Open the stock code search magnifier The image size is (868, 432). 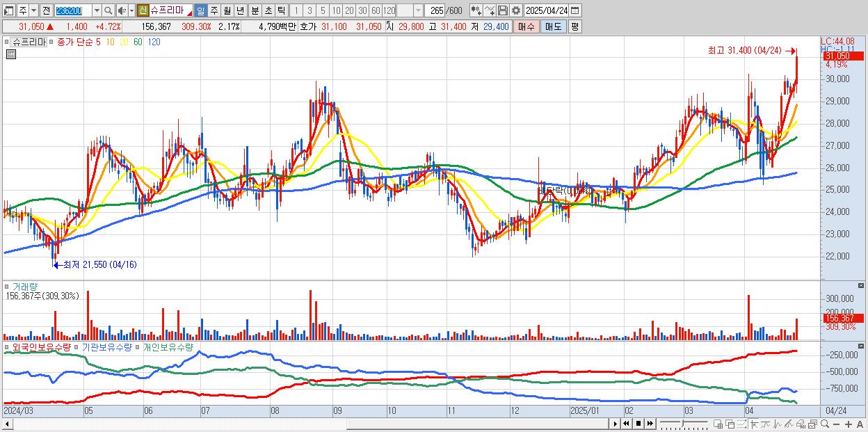pos(108,10)
